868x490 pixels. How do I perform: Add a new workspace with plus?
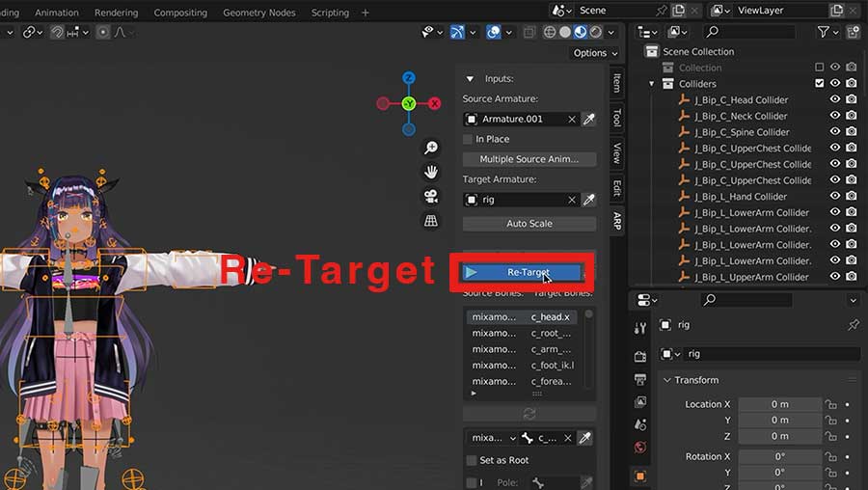pyautogui.click(x=365, y=13)
